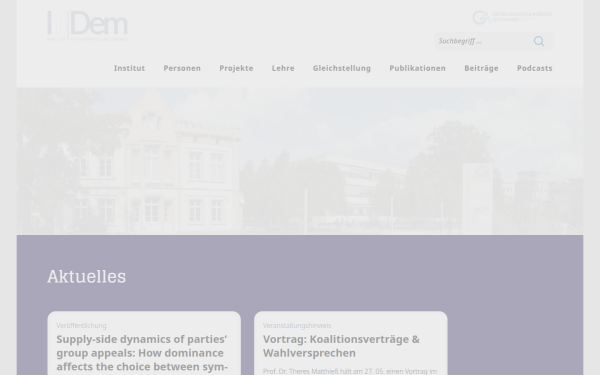Open the Personen menu
The height and width of the screenshot is (375, 600).
coord(182,68)
